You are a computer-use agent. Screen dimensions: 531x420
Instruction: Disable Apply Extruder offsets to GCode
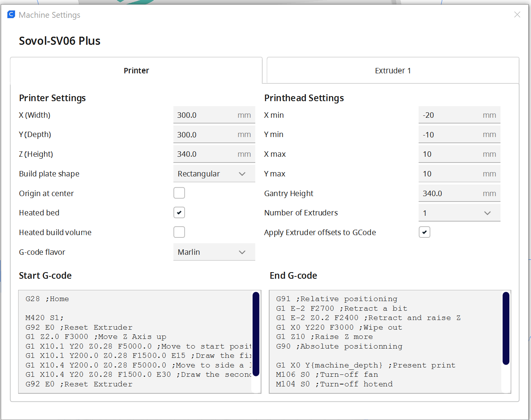[424, 232]
